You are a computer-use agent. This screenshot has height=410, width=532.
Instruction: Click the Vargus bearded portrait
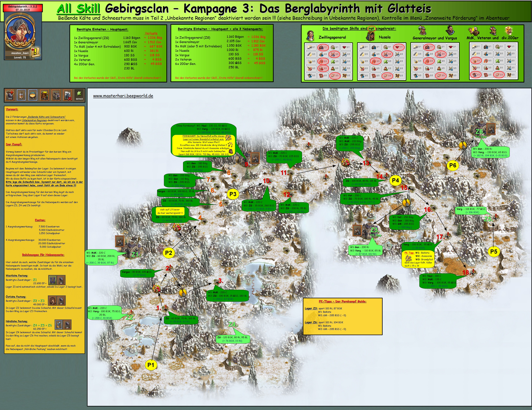click(x=450, y=31)
